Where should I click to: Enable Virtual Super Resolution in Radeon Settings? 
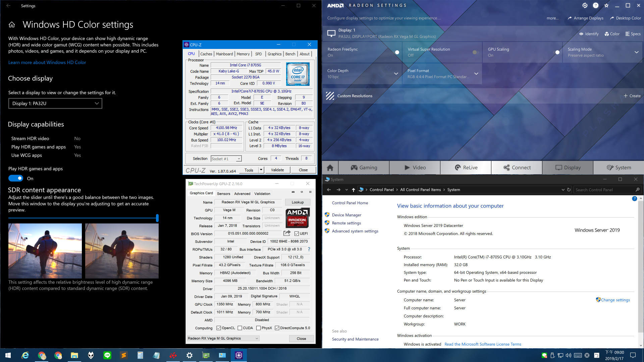475,52
